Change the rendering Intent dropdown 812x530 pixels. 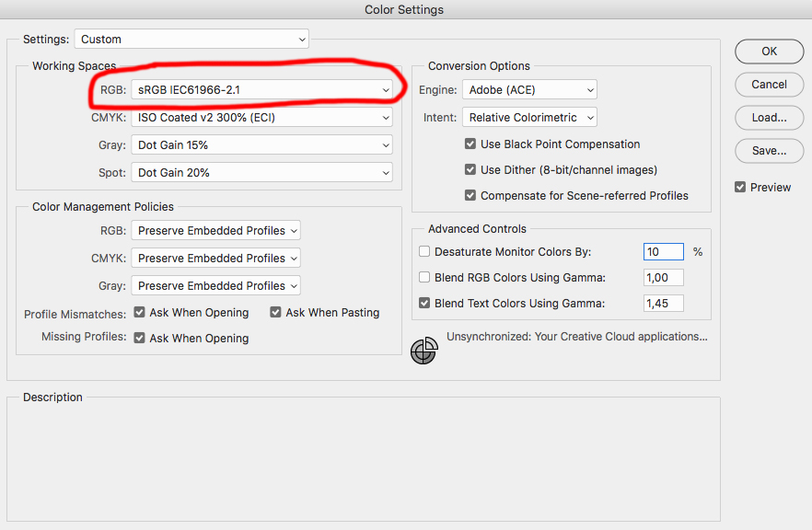(x=529, y=118)
